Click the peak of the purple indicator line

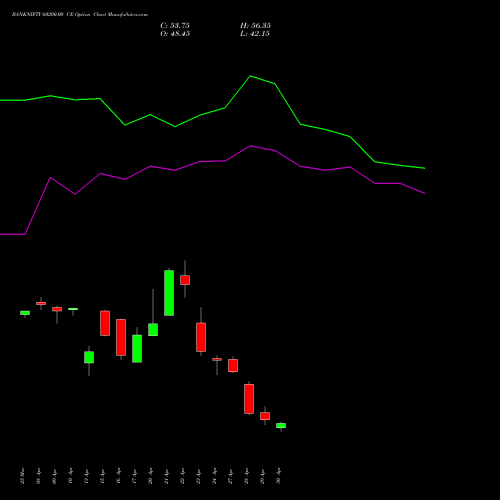coord(251,146)
